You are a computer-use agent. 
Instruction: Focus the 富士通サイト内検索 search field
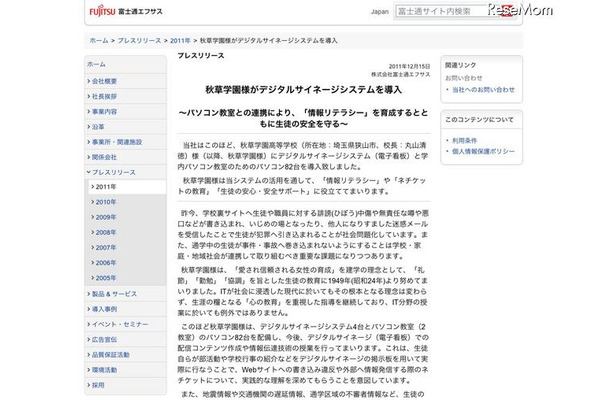[442, 11]
